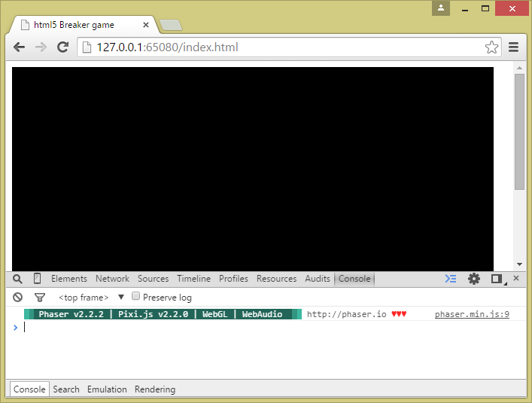Switch to the Search drawer tab
The width and height of the screenshot is (532, 403).
coord(66,389)
